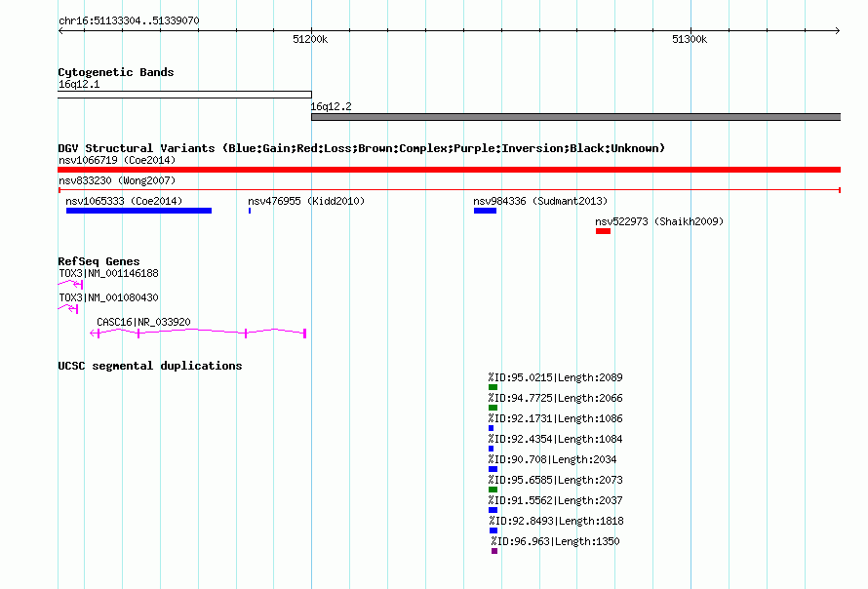Image resolution: width=868 pixels, height=589 pixels.
Task: Click the 16q12.2 gray cytogenetic band
Action: 575,117
